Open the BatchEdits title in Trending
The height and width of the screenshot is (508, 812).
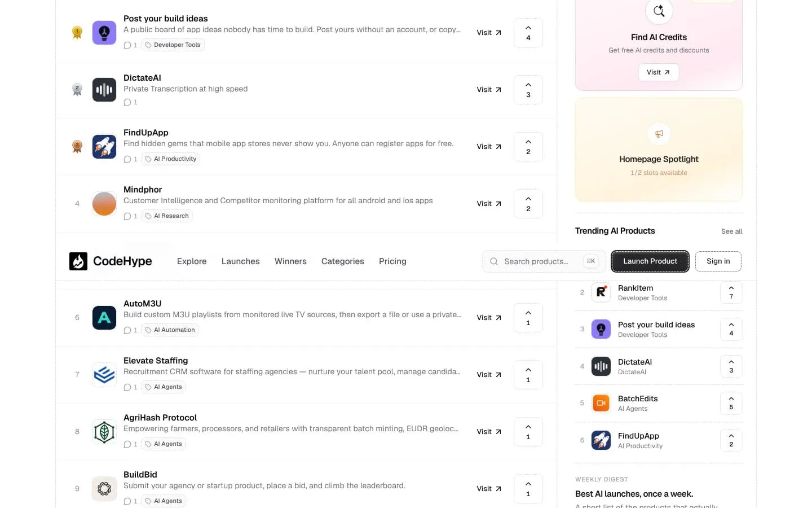638,398
